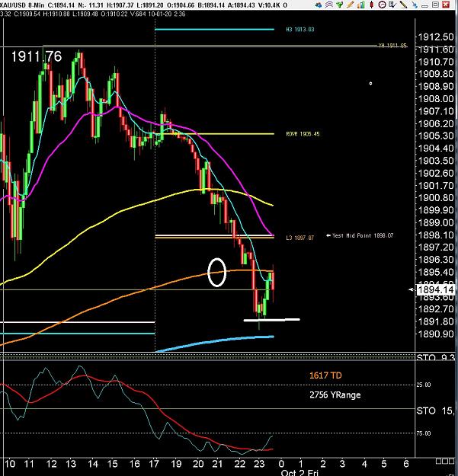
Task: Click hour 23 on the time axis
Action: 259,464
